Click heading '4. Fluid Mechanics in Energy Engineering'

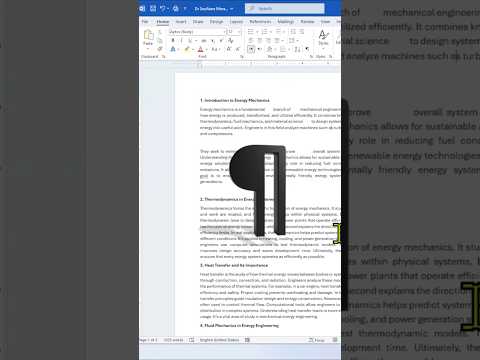[239, 325]
